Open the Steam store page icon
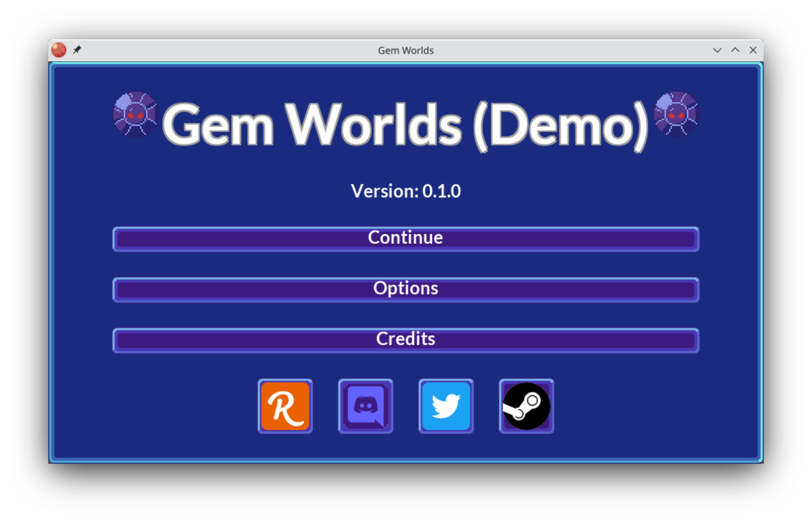This screenshot has width=812, height=521. coord(527,406)
